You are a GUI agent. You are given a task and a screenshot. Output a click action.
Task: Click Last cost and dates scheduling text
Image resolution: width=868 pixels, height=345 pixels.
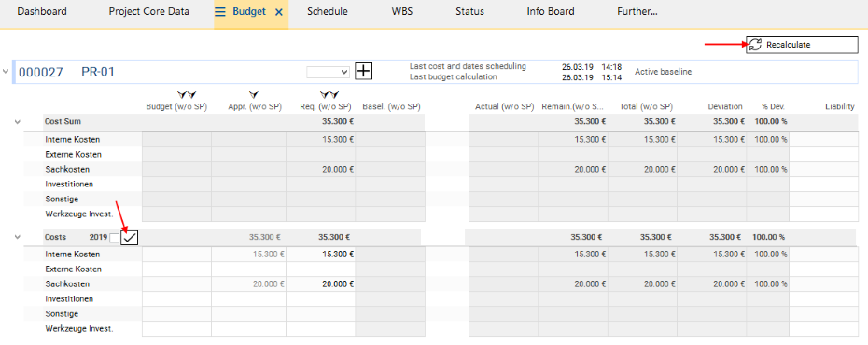tap(468, 66)
